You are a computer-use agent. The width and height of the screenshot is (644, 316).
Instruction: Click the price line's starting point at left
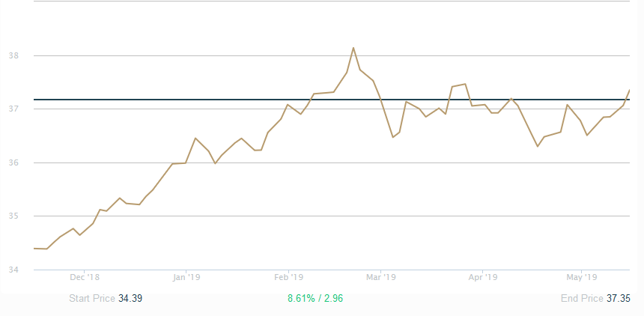coord(34,248)
